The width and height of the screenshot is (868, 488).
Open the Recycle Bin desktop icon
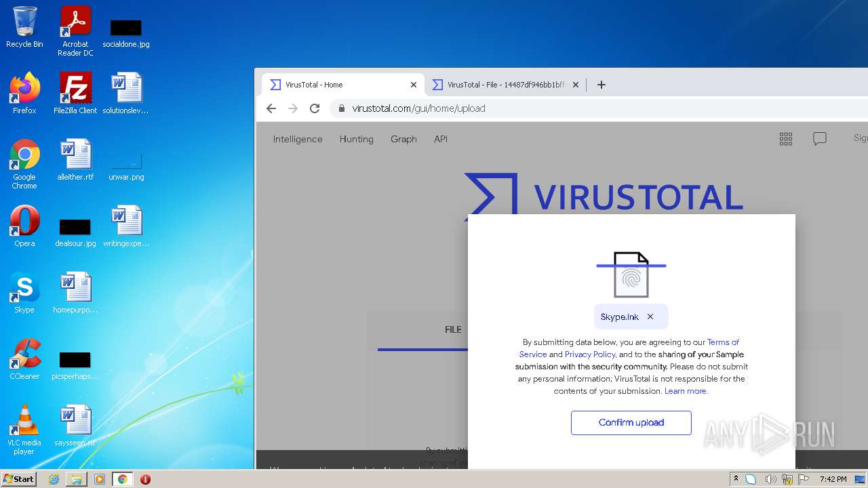[x=24, y=27]
